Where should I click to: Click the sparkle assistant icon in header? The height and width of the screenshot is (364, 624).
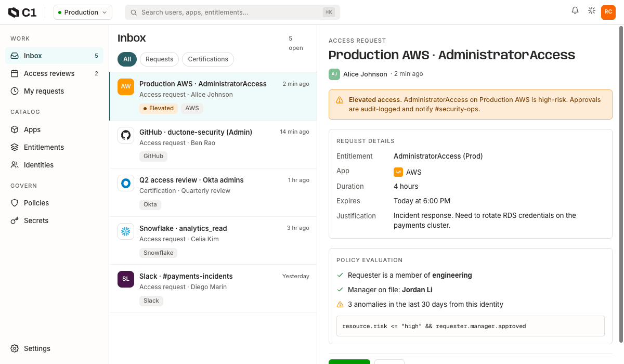click(x=592, y=10)
